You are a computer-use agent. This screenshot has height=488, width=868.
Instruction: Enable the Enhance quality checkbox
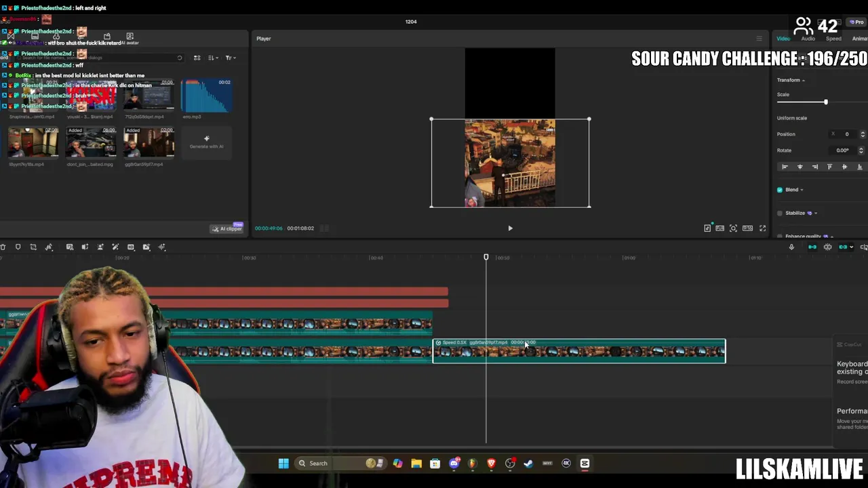tap(780, 237)
